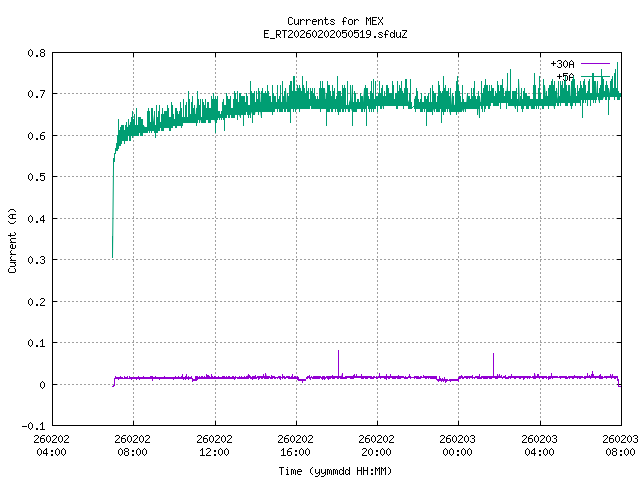The width and height of the screenshot is (640, 480).
Task: Click the 260202 16:00 x-axis tick label
Action: click(x=295, y=444)
